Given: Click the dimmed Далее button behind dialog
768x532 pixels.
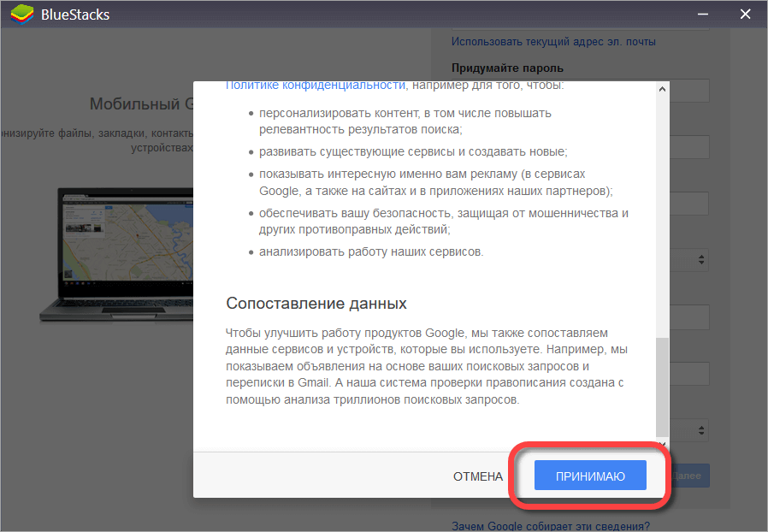Looking at the screenshot, I should [x=690, y=476].
